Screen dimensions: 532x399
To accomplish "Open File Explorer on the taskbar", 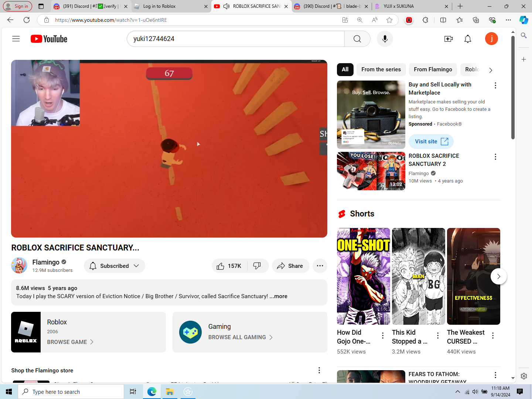I will [x=170, y=392].
